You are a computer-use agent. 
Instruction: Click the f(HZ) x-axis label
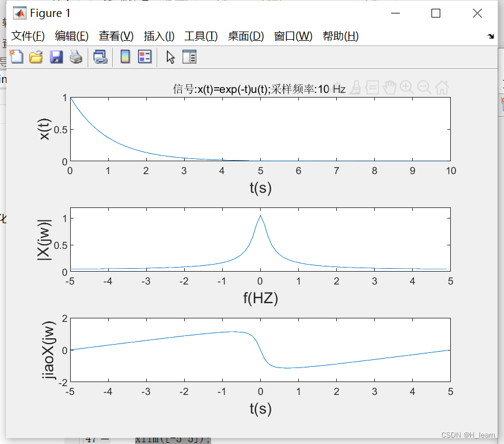click(x=260, y=298)
